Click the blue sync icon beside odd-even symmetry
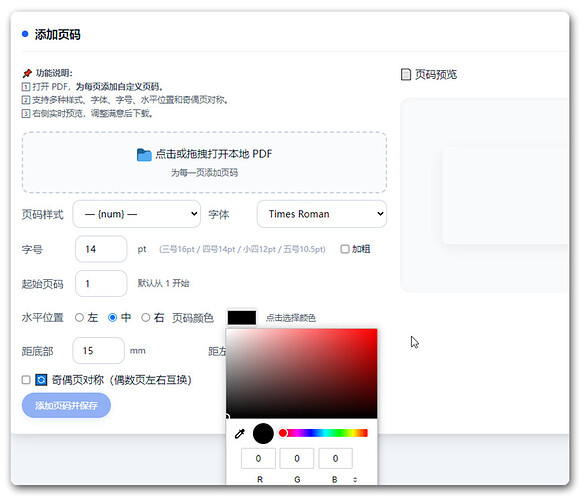 click(x=41, y=380)
